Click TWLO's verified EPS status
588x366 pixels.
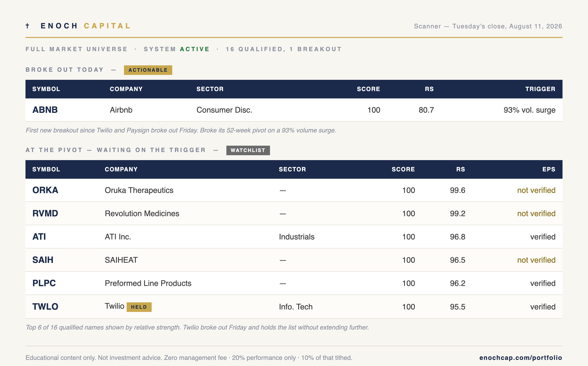tap(543, 307)
